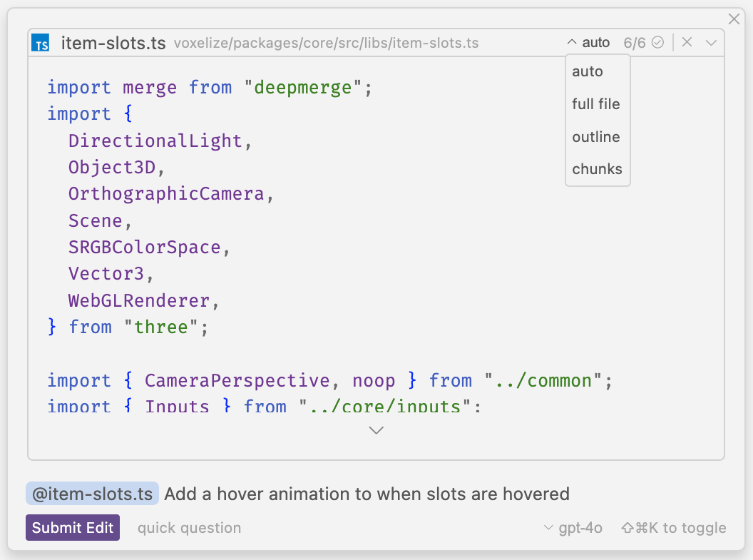Expand the code preview with bottom chevron
753x560 pixels.
coord(376,430)
